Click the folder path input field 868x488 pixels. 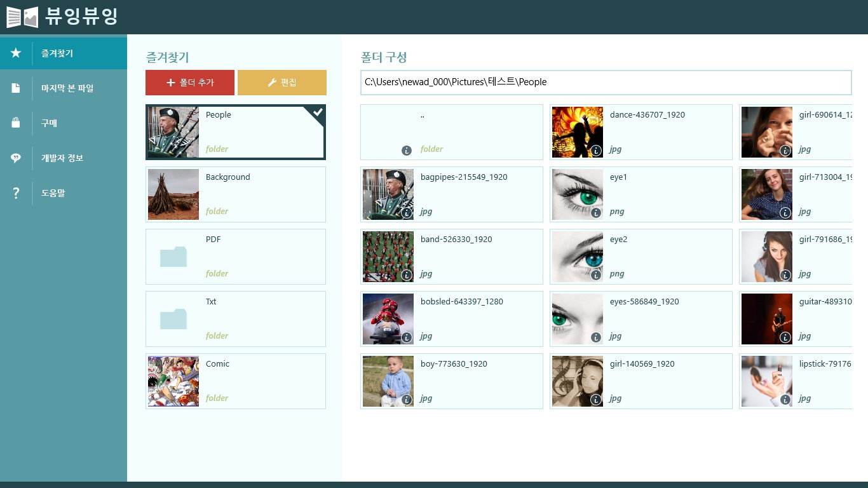606,82
